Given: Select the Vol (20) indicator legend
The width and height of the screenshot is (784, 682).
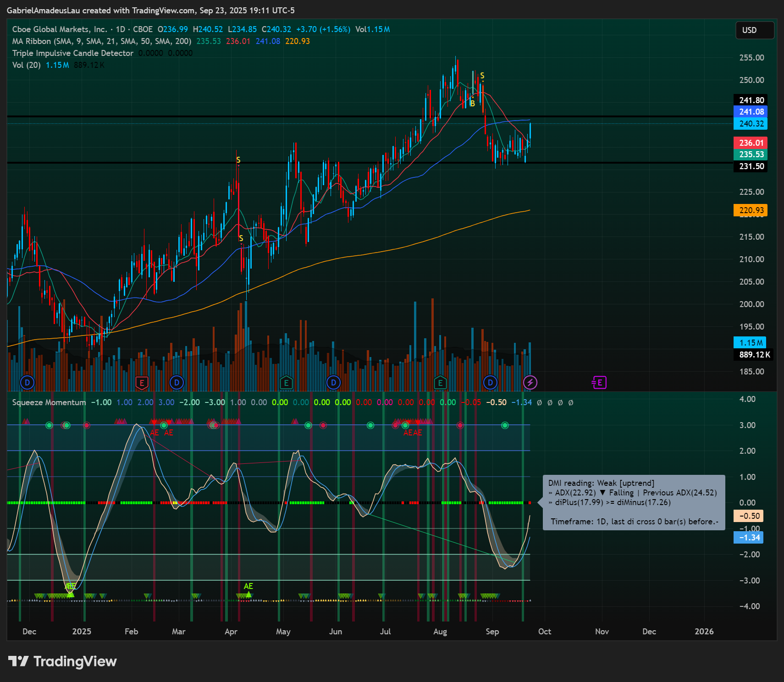Looking at the screenshot, I should [x=26, y=65].
